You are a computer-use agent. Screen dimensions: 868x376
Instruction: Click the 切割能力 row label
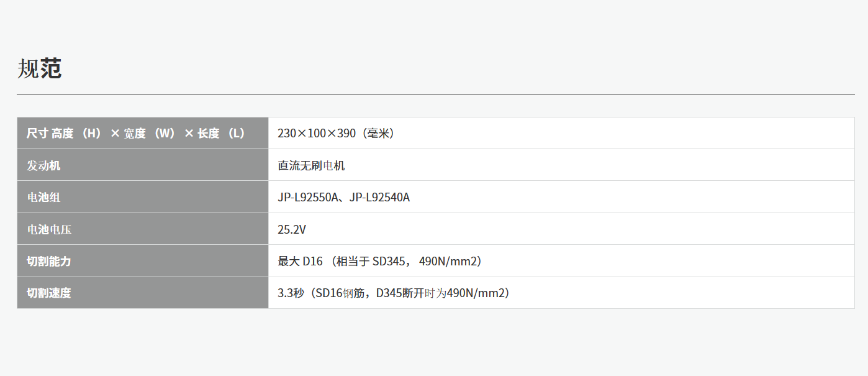pos(143,261)
